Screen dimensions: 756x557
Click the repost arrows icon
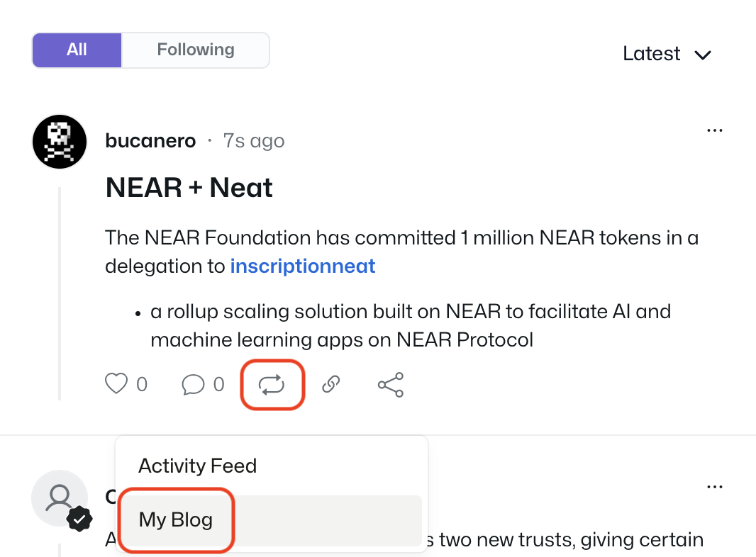click(x=272, y=385)
